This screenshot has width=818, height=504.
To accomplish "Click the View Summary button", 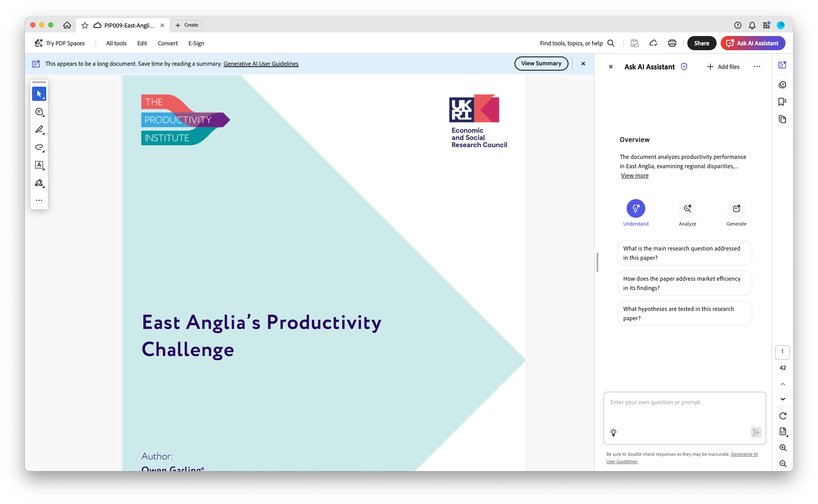I will [541, 63].
